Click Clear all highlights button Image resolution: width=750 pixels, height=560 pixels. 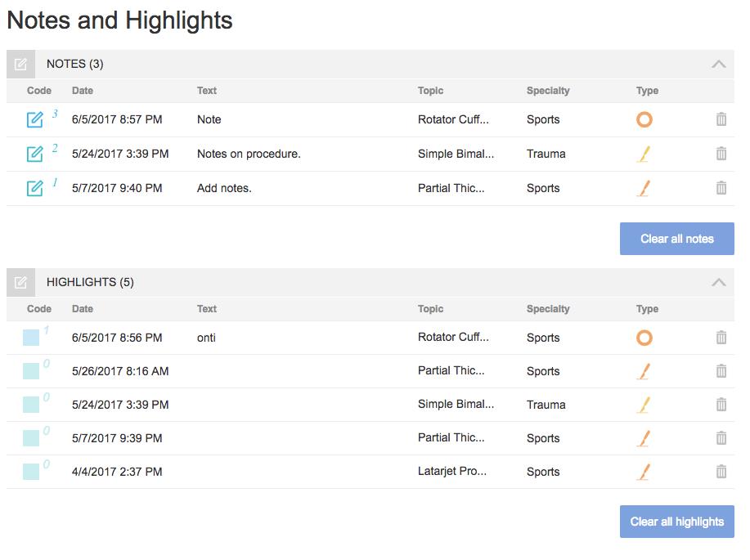(x=677, y=522)
